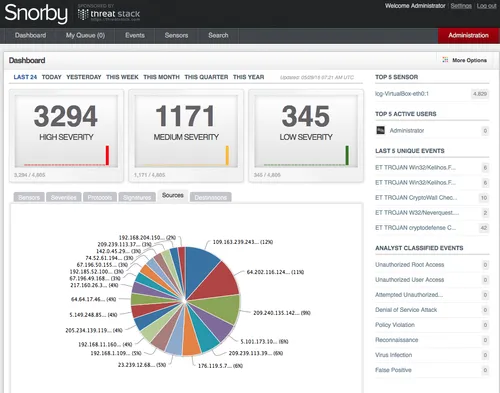
Task: Click the 23.239.12.68... (5%) pie label
Action: [142, 365]
